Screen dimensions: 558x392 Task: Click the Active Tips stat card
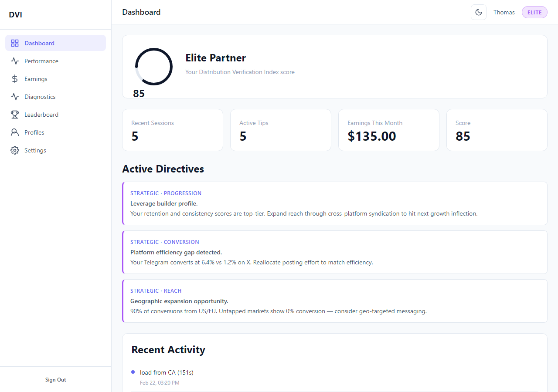(x=281, y=130)
